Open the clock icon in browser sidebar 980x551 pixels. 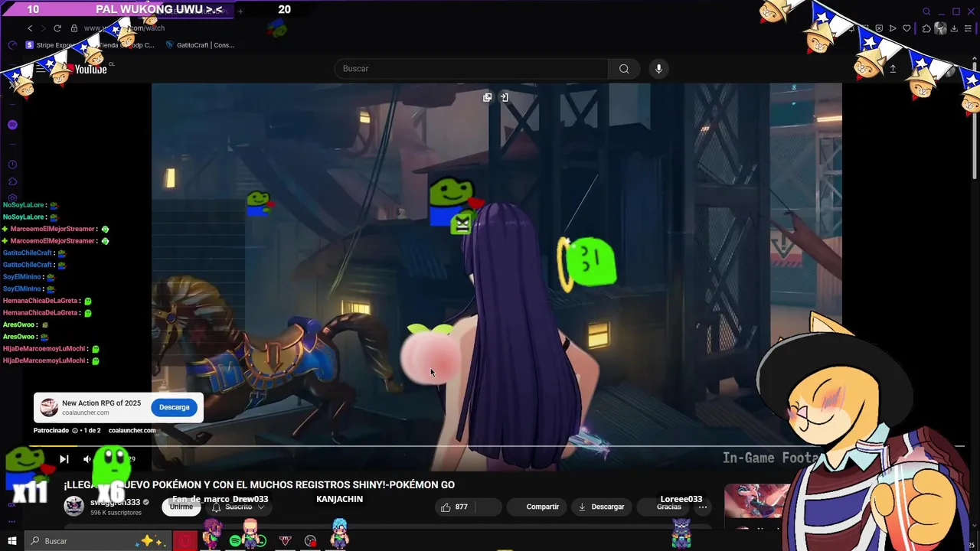(x=12, y=165)
